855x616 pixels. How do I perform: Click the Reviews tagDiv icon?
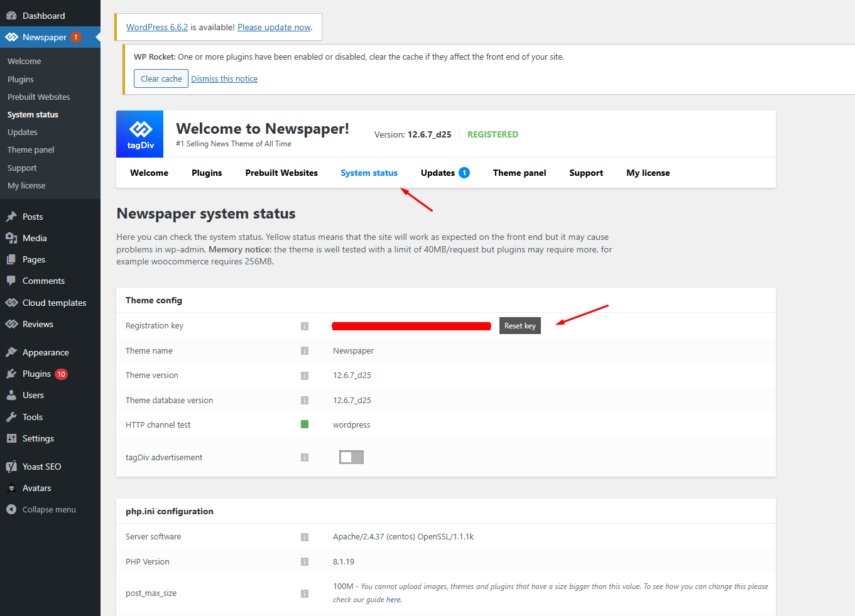click(11, 324)
